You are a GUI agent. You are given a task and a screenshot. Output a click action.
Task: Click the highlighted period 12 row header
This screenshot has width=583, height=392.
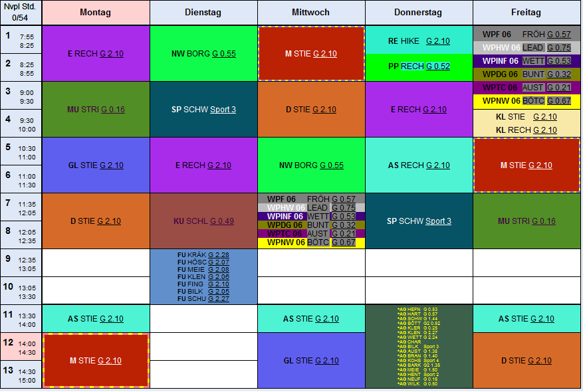click(21, 347)
